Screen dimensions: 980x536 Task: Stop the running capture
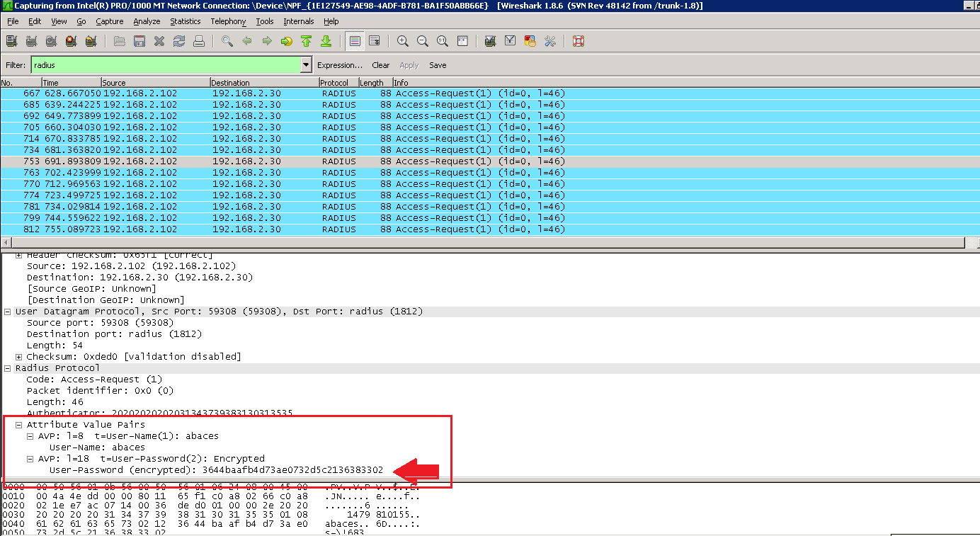pos(71,41)
